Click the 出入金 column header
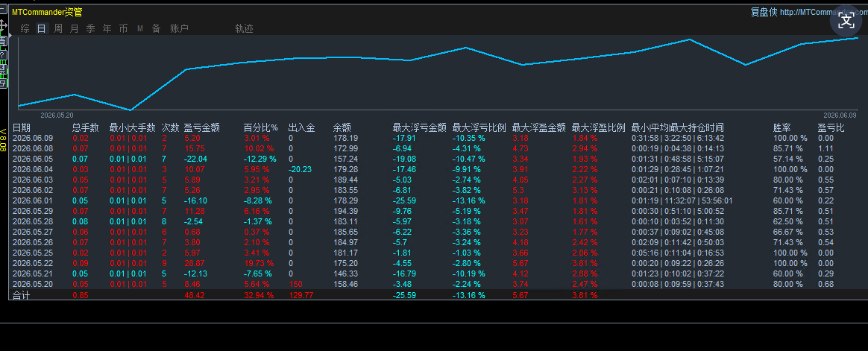 click(302, 128)
